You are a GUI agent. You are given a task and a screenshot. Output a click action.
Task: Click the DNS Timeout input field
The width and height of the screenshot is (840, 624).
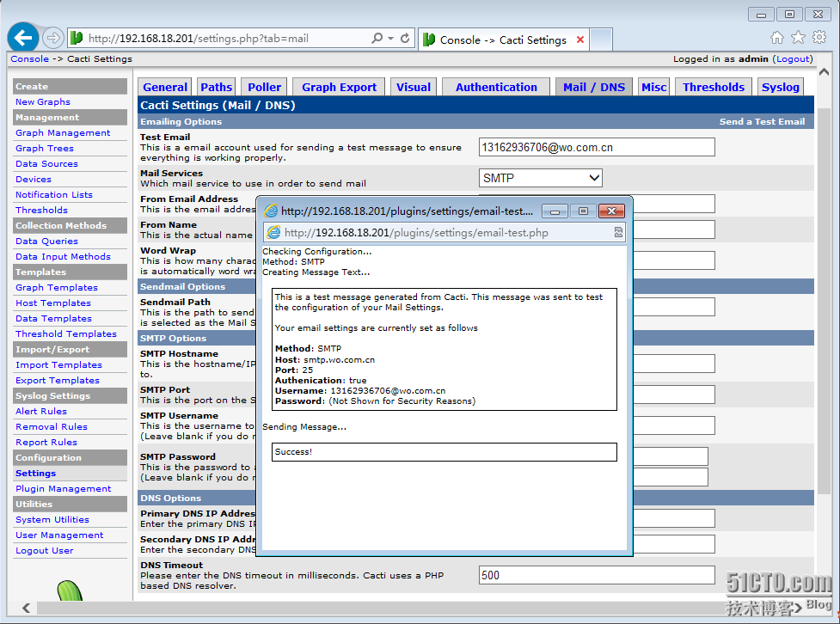(597, 575)
